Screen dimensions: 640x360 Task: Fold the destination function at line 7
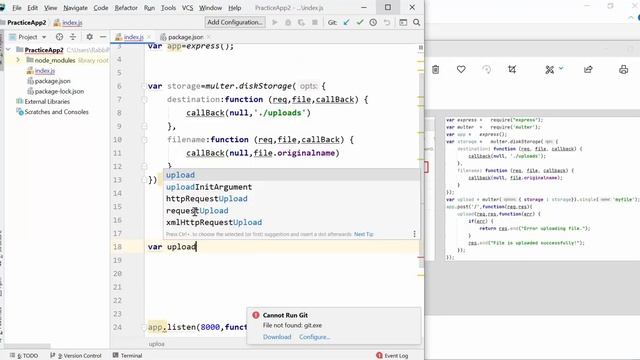click(x=144, y=100)
